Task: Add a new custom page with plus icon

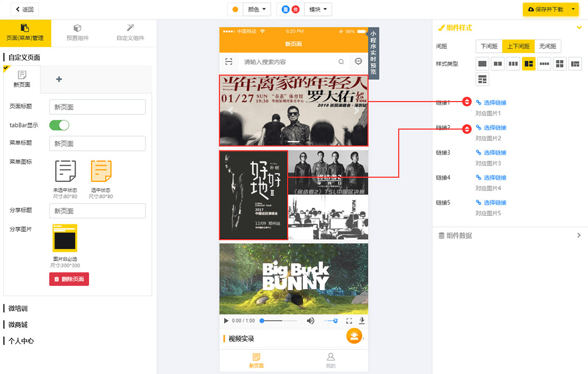Action: [59, 79]
